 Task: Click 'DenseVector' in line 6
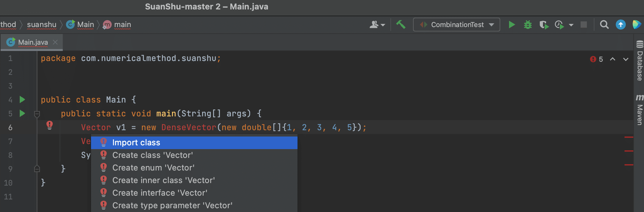click(189, 127)
